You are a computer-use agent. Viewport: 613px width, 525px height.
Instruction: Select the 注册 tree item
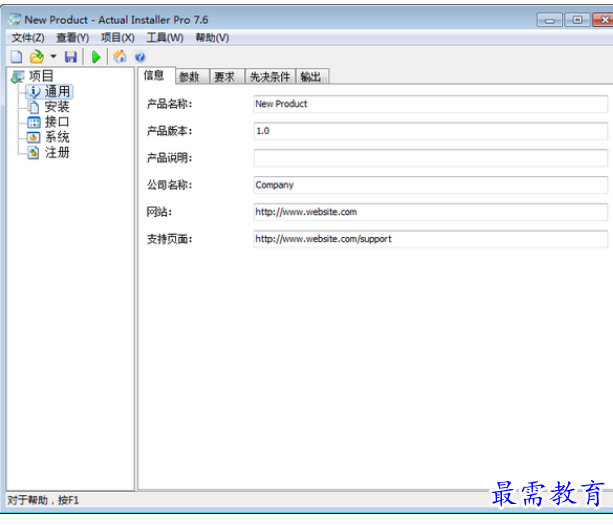pyautogui.click(x=57, y=152)
